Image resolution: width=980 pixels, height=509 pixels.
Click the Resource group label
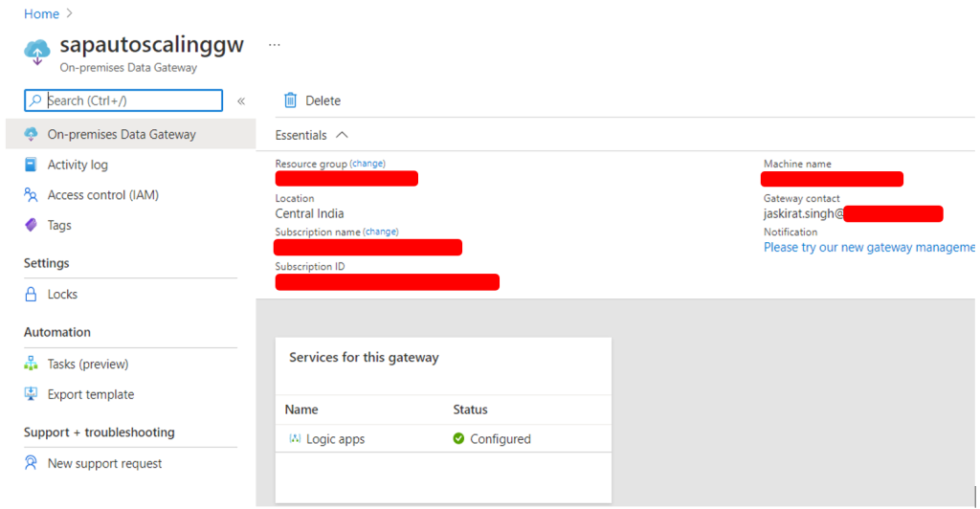pos(311,164)
